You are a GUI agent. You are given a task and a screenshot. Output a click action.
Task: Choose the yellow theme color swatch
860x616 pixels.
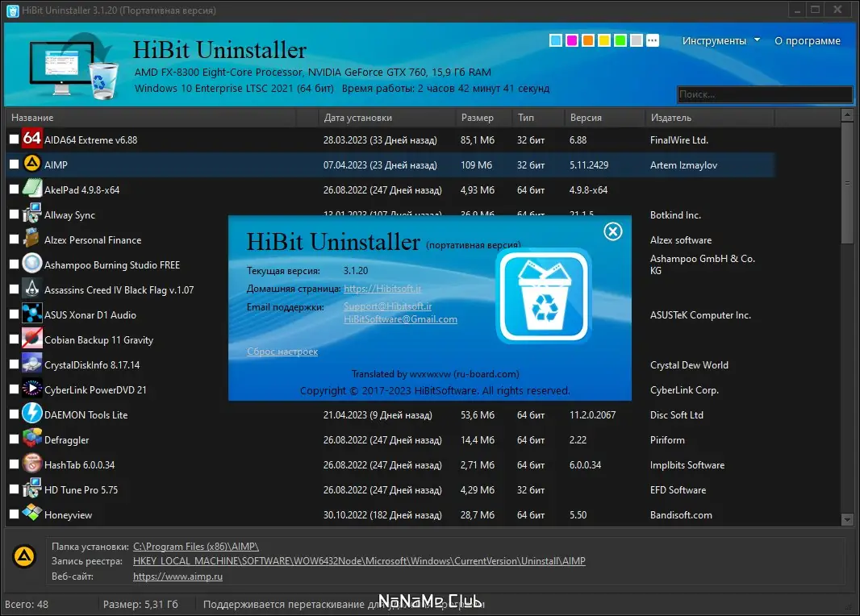click(604, 40)
